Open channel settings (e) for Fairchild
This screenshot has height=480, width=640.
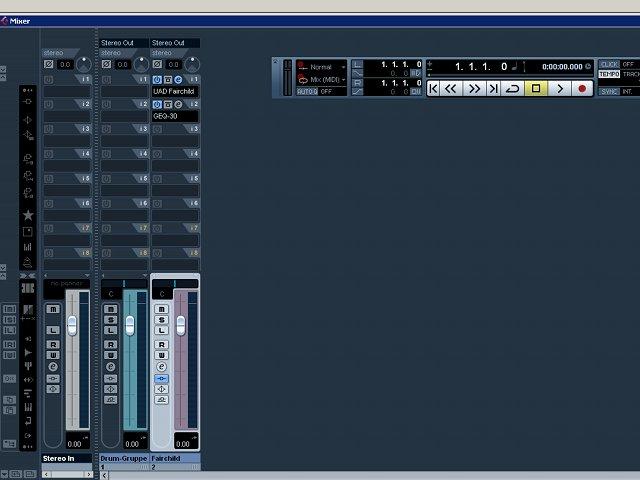[x=161, y=367]
